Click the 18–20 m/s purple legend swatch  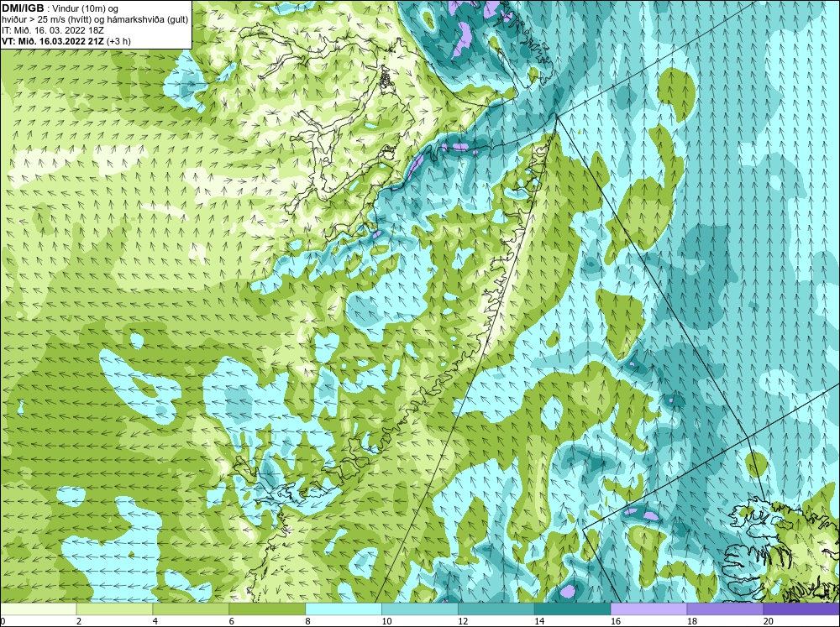click(726, 609)
